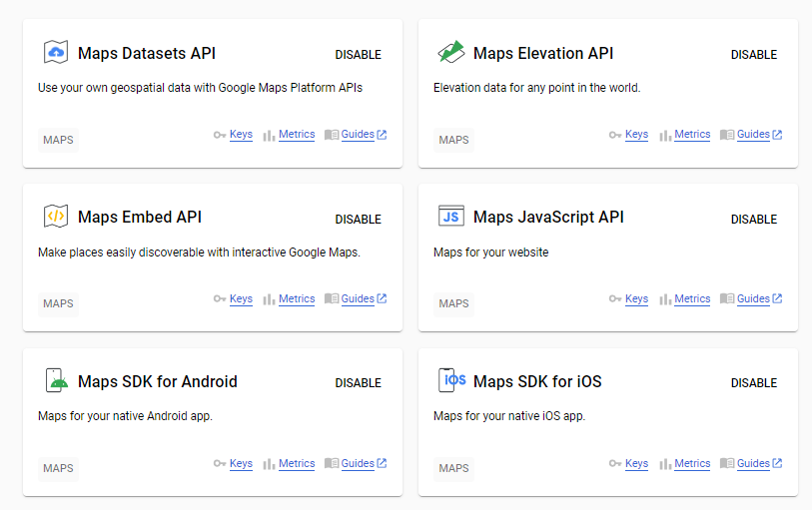The width and height of the screenshot is (812, 510).
Task: Open Keys for Maps SDK for Android
Action: pos(241,463)
